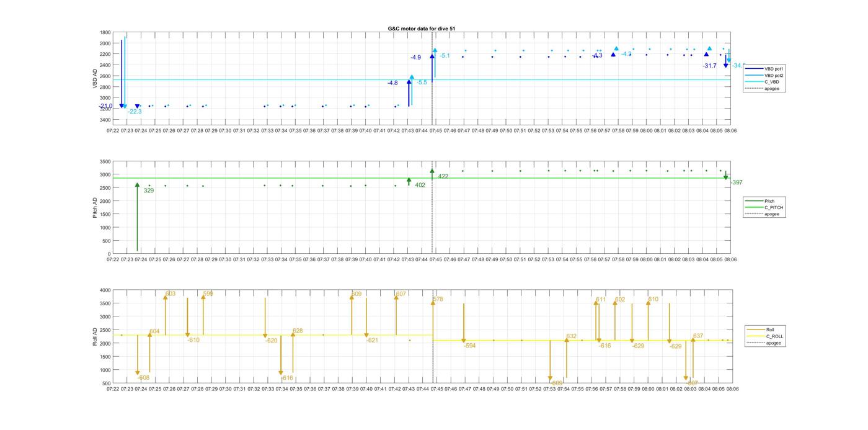Click the '329' pitch move label
Screen dimensions: 868x430
149,190
